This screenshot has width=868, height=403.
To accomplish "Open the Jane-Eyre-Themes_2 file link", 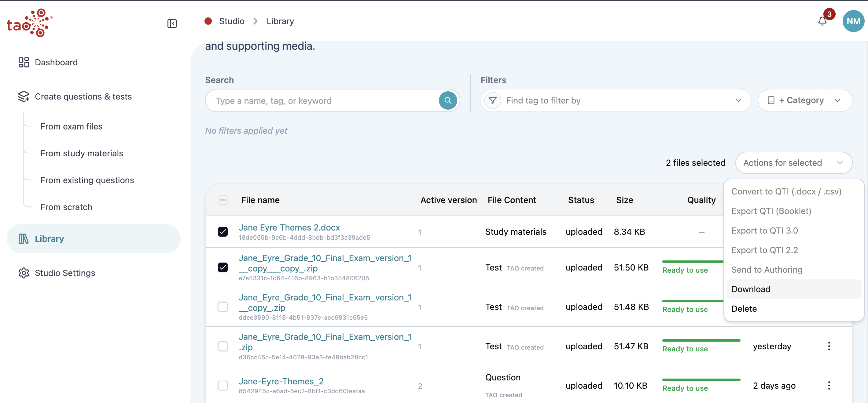I will click(281, 381).
